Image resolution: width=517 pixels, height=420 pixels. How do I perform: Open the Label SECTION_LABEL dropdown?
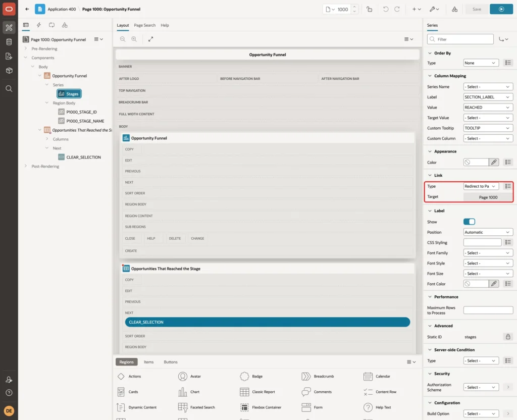click(x=488, y=97)
